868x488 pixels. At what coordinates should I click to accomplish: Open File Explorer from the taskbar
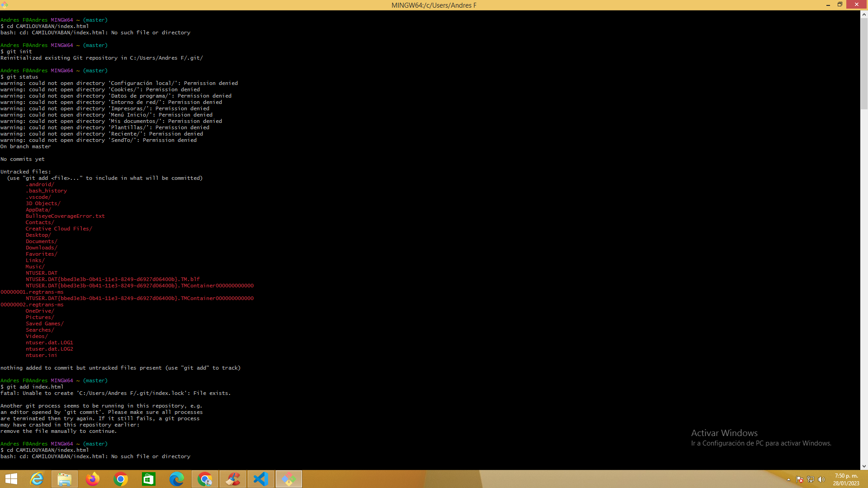pos(65,479)
